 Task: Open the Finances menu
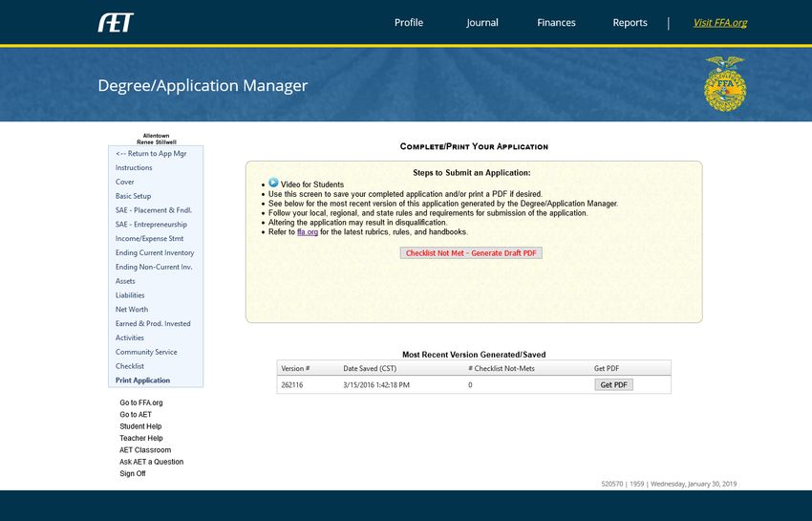pos(556,23)
